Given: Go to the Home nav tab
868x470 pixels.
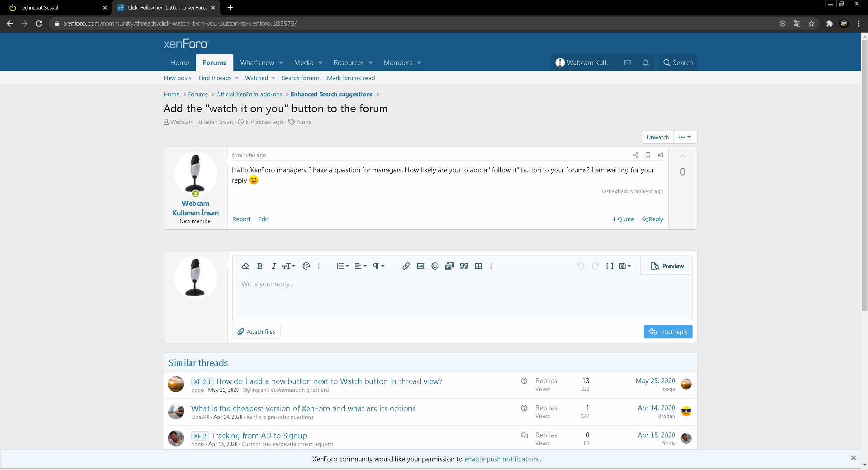Looking at the screenshot, I should click(180, 63).
